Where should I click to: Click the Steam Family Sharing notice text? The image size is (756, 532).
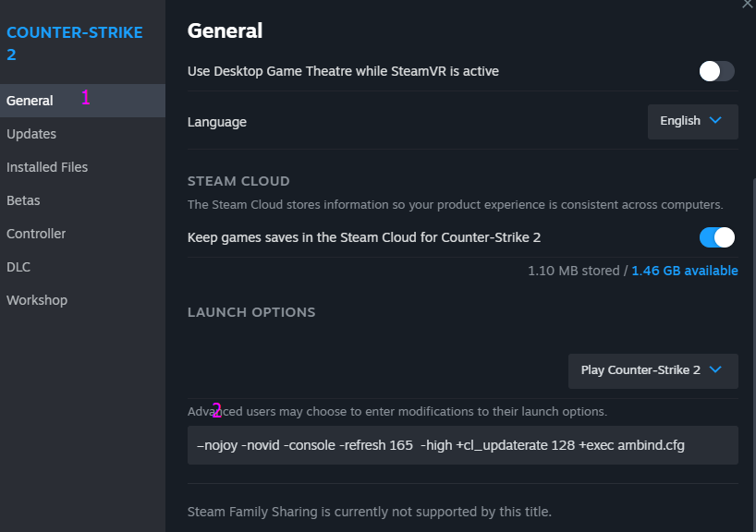(369, 512)
